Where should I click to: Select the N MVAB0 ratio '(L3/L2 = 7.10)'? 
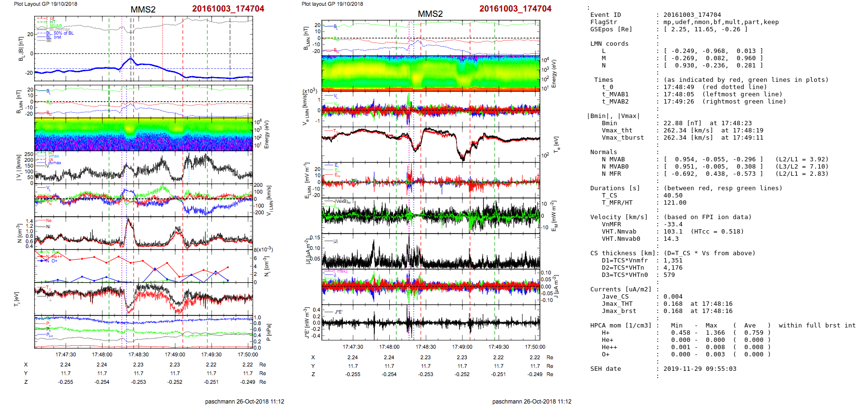point(802,167)
